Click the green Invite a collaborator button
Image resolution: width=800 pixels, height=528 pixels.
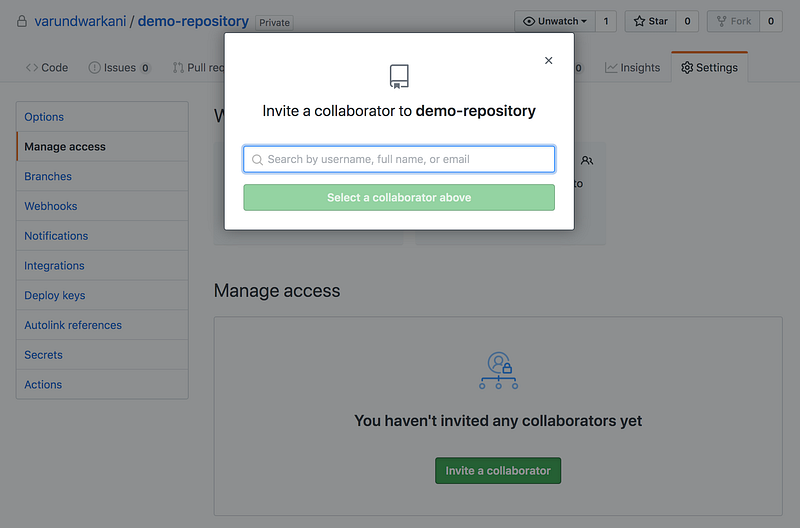(498, 470)
